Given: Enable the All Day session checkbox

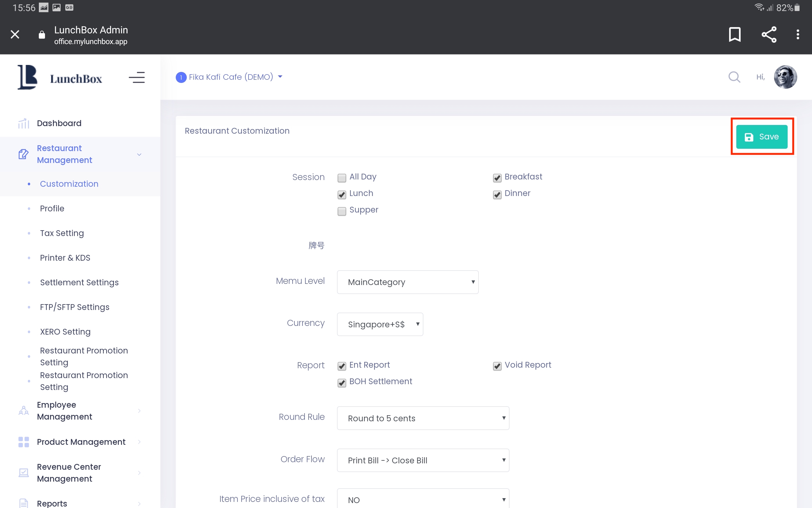Looking at the screenshot, I should coord(342,178).
